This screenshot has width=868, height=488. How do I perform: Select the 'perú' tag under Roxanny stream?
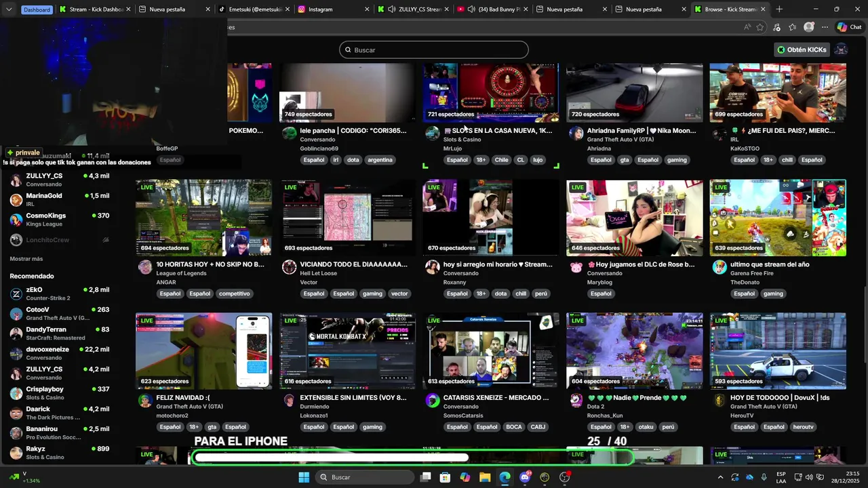pyautogui.click(x=541, y=293)
